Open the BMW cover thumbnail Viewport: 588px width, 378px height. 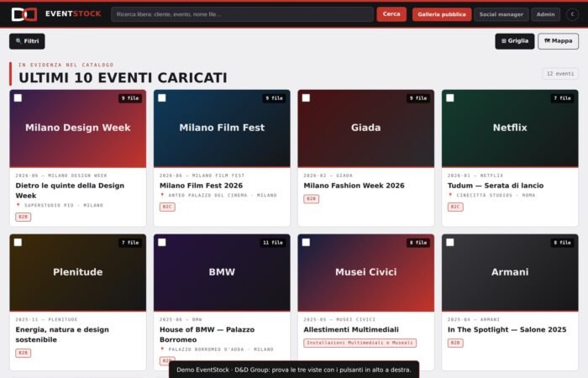222,273
